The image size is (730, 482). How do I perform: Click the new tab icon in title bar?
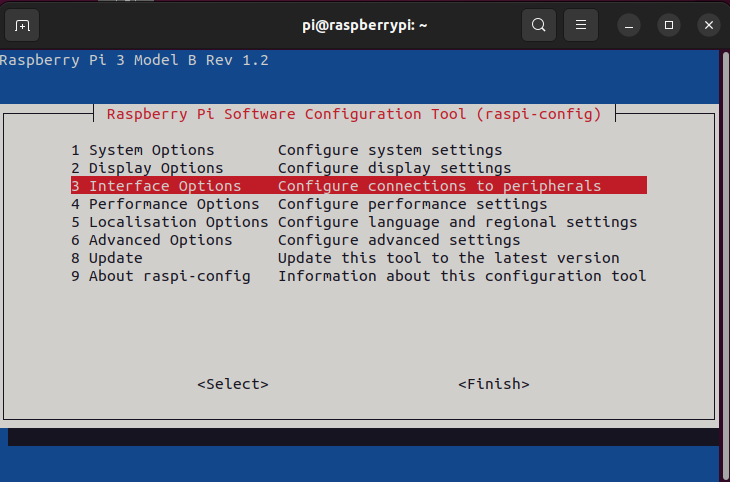[23, 25]
